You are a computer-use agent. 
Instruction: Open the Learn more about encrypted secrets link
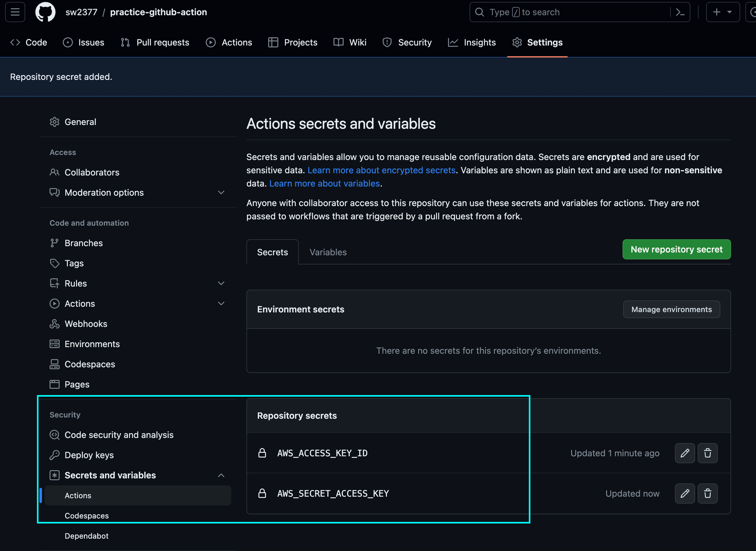381,170
